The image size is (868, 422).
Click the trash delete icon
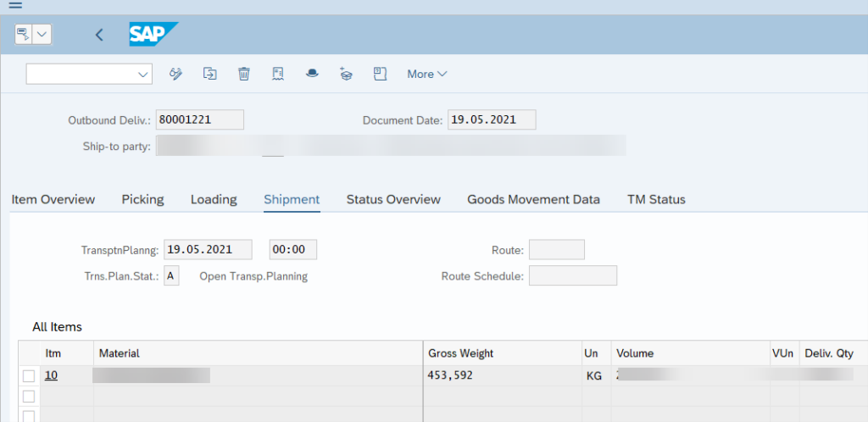pyautogui.click(x=244, y=74)
